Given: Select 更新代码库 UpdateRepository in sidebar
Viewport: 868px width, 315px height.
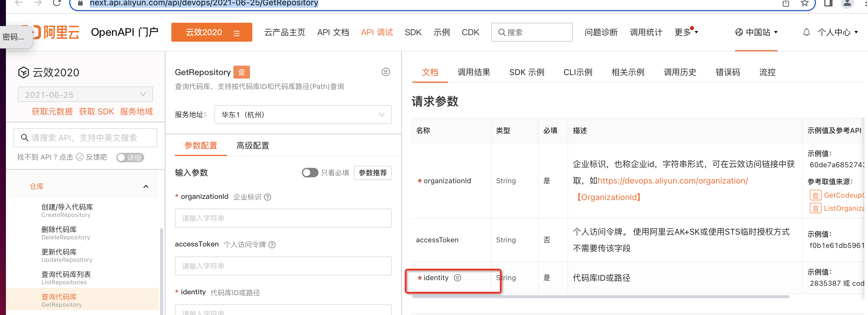Looking at the screenshot, I should 67,256.
